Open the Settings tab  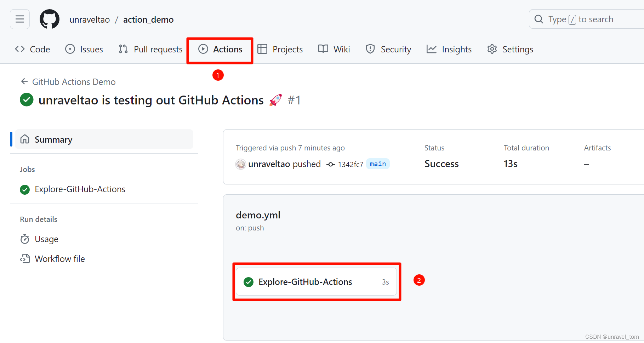coord(510,49)
